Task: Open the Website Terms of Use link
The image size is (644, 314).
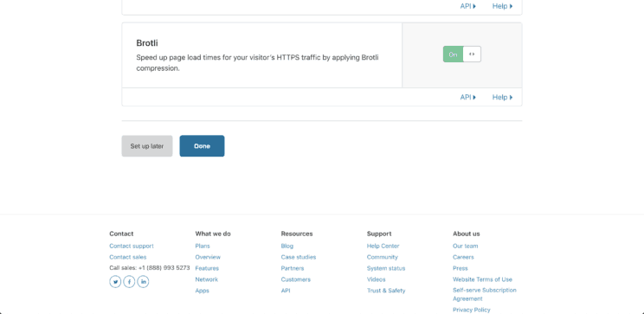Action: click(483, 279)
